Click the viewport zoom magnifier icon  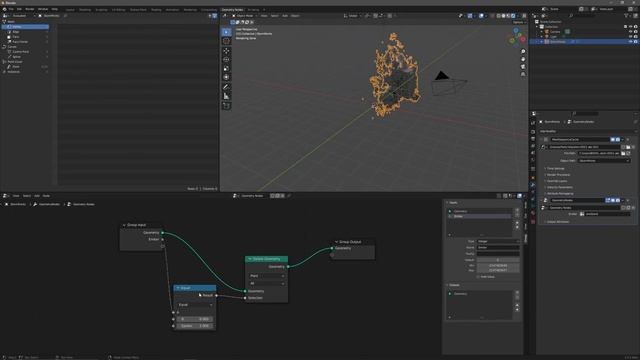pyautogui.click(x=523, y=52)
